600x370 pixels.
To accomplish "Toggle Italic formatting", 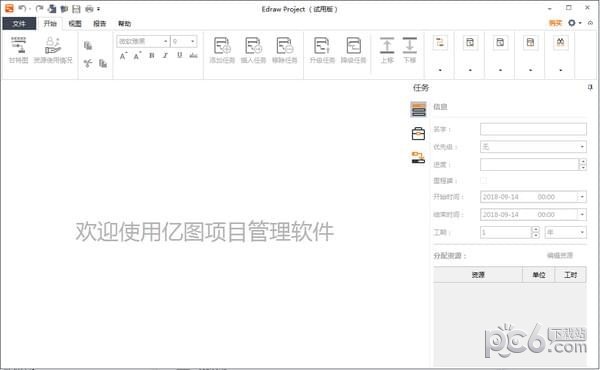I will (x=165, y=55).
